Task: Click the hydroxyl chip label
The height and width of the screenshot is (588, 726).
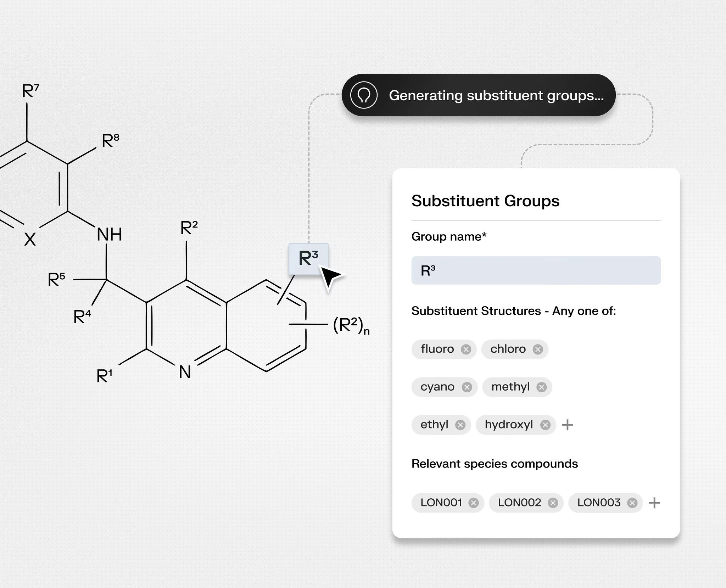Action: [509, 424]
